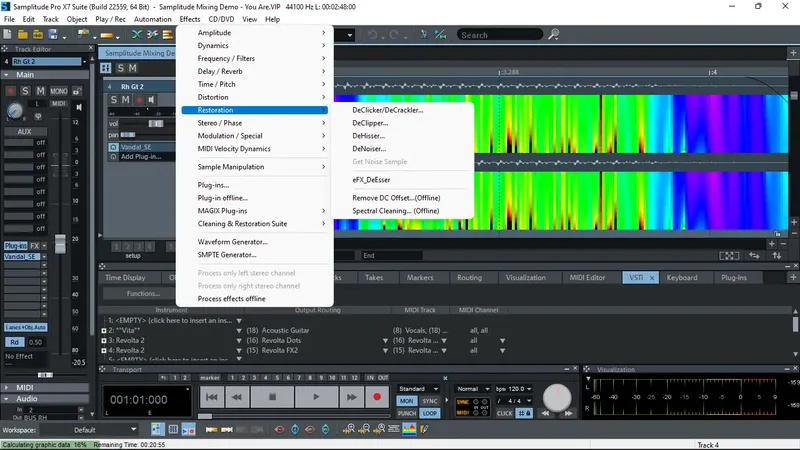This screenshot has height=450, width=800.
Task: Click the Play button in Transport
Action: click(314, 397)
